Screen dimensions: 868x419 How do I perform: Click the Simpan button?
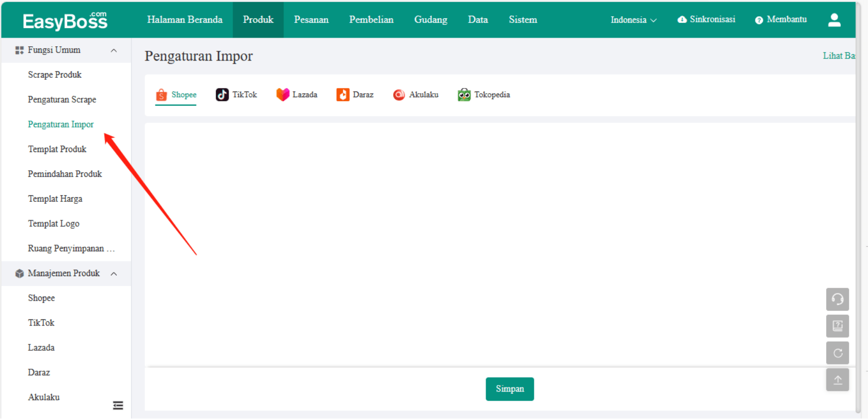tap(509, 389)
